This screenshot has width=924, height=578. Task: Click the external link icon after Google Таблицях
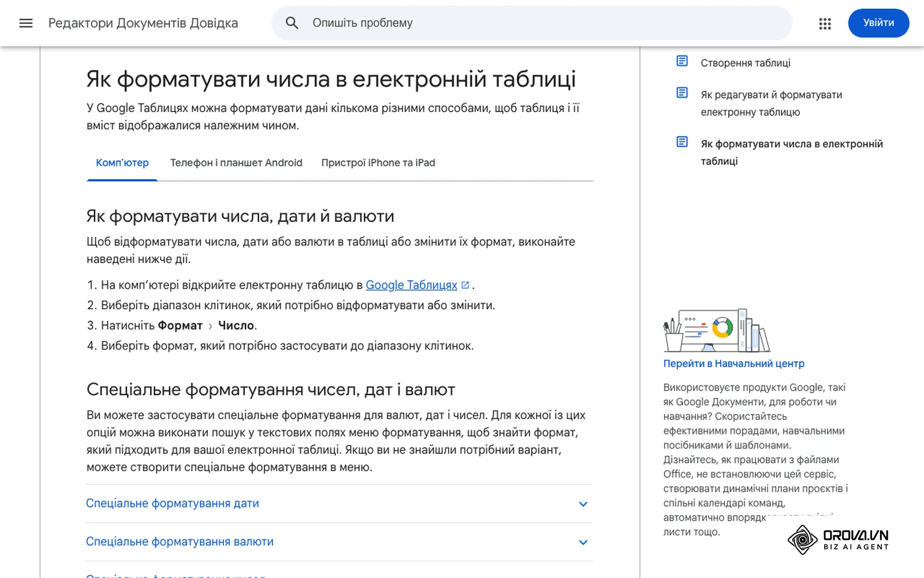[x=465, y=285]
